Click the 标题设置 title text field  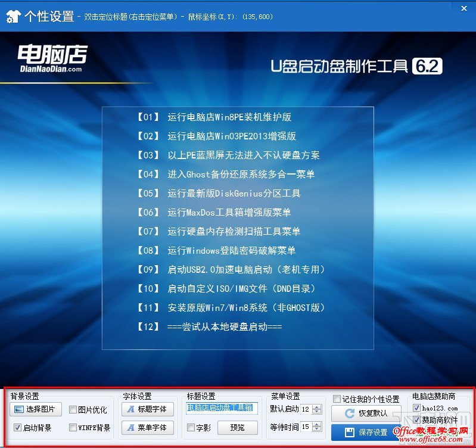[219, 408]
